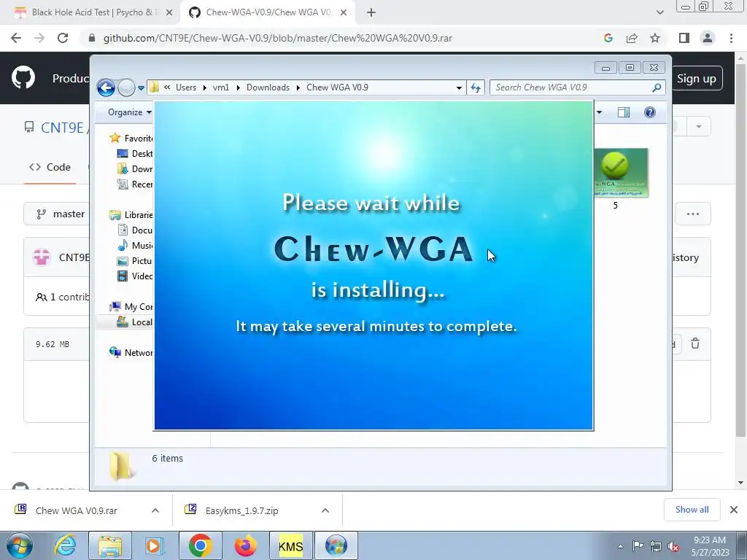The image size is (747, 560).
Task: Open the Explorer view options dropdown arrow
Action: pyautogui.click(x=600, y=112)
